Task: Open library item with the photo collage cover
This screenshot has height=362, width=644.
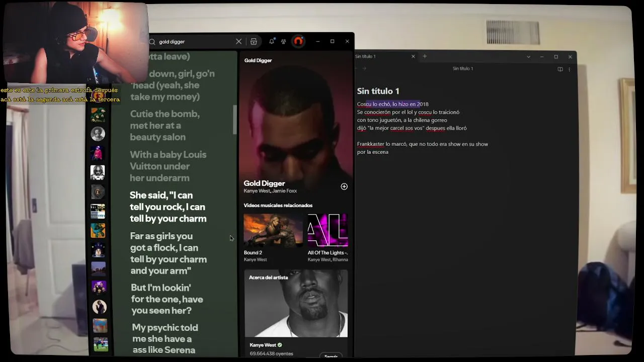Action: [x=98, y=211]
